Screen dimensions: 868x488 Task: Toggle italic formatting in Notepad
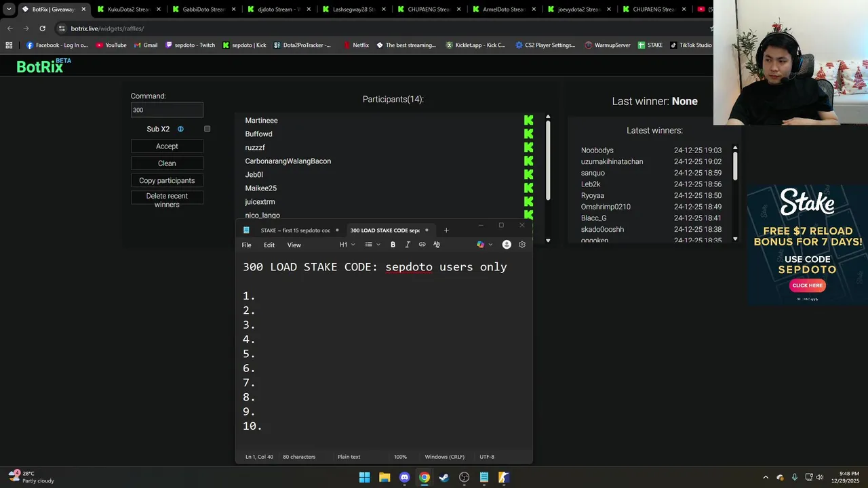(408, 245)
